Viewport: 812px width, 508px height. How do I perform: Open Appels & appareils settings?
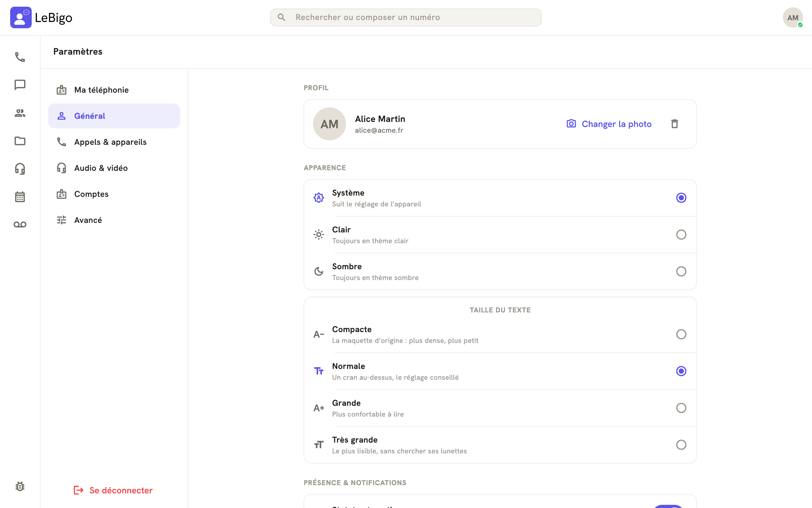(x=114, y=142)
